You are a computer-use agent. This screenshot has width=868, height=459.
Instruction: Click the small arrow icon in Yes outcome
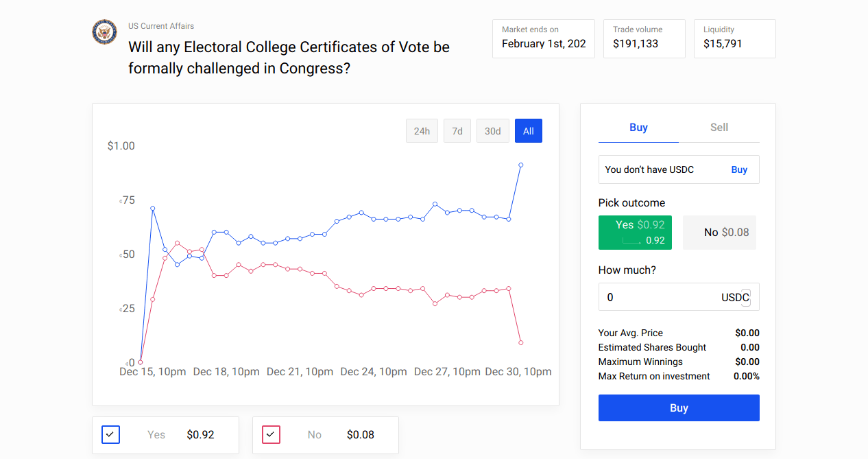[631, 241]
